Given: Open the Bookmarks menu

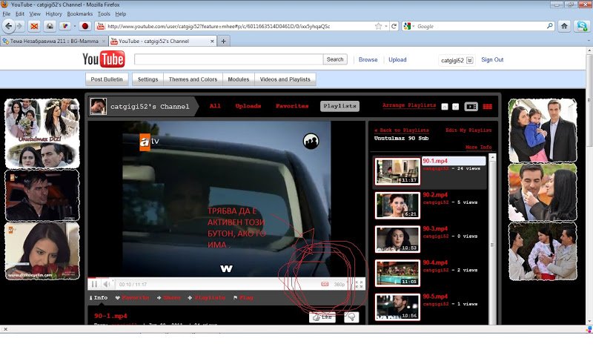Looking at the screenshot, I should click(x=80, y=13).
